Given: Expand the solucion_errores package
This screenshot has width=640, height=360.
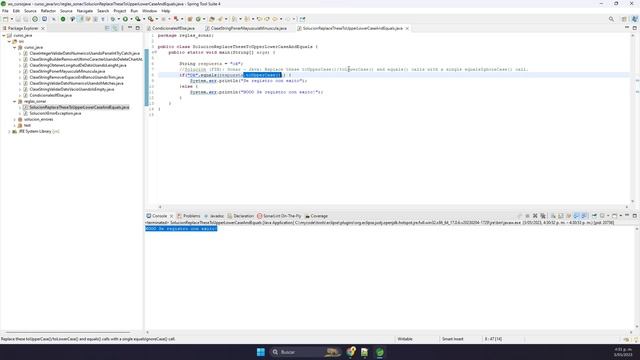Looking at the screenshot, I should 15,119.
